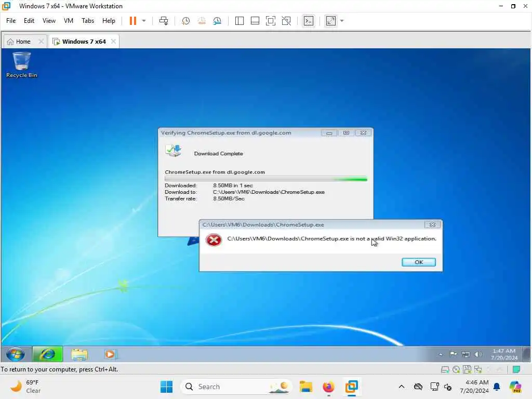Toggle the thumbnail bar view

(255, 21)
